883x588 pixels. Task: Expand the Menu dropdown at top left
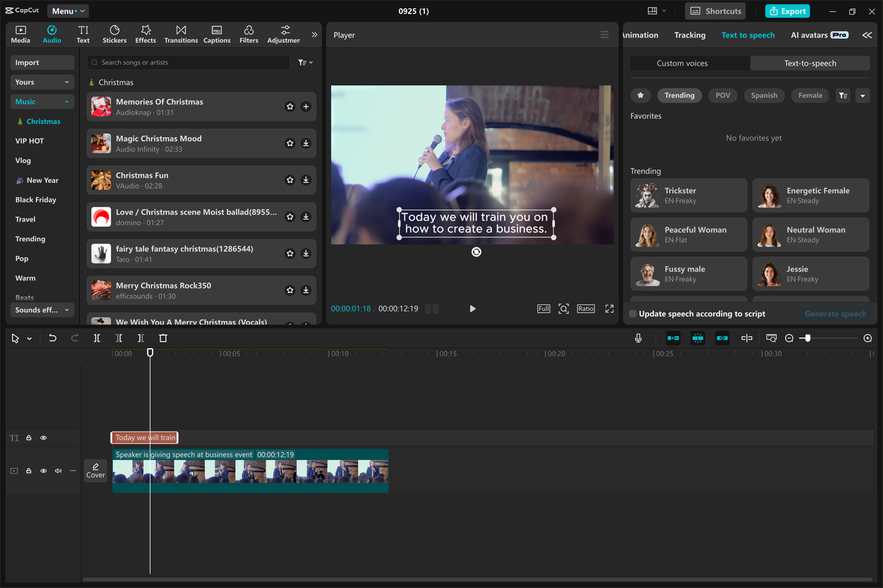pos(68,10)
